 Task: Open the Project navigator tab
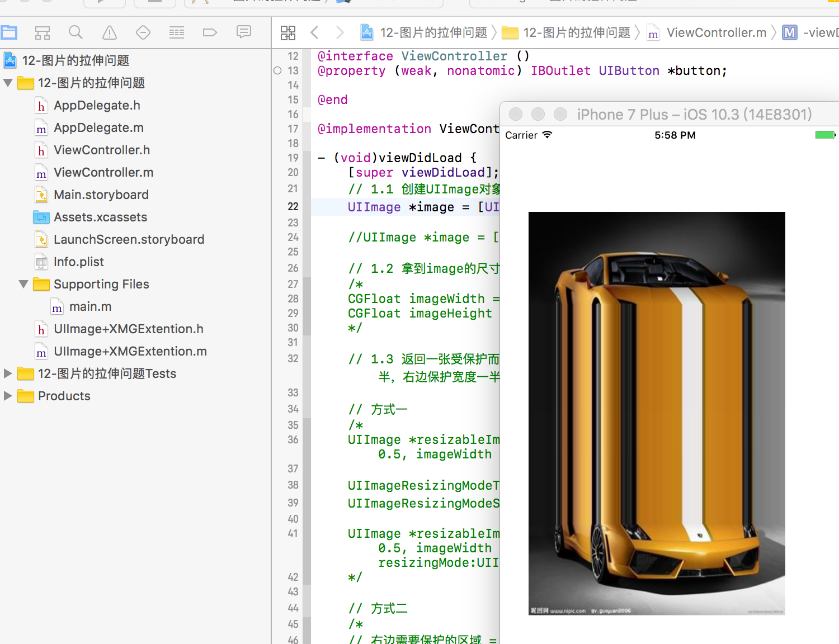9,32
